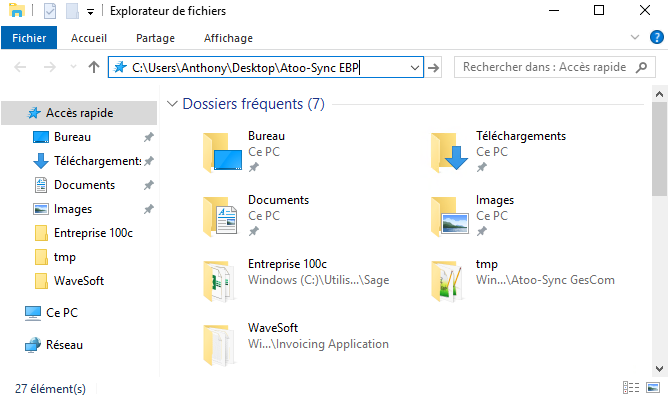Select Documents in the navigation pane

(x=84, y=185)
